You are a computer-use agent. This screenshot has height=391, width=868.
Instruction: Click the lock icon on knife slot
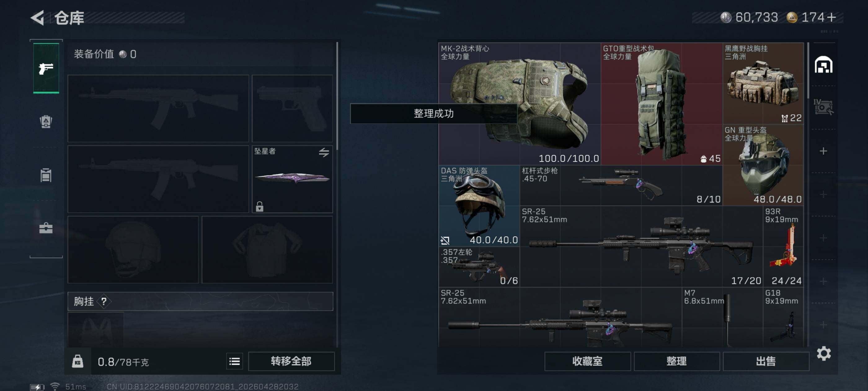point(259,206)
